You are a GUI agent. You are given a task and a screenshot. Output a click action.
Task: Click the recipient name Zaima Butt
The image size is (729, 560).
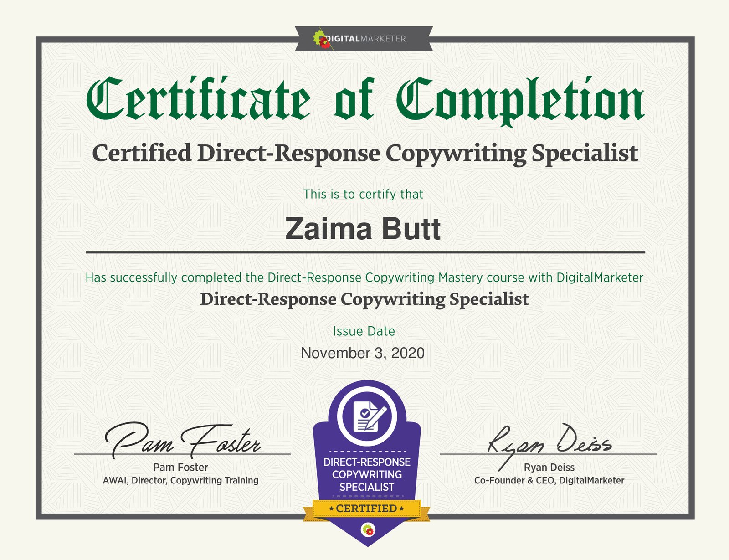pyautogui.click(x=363, y=229)
